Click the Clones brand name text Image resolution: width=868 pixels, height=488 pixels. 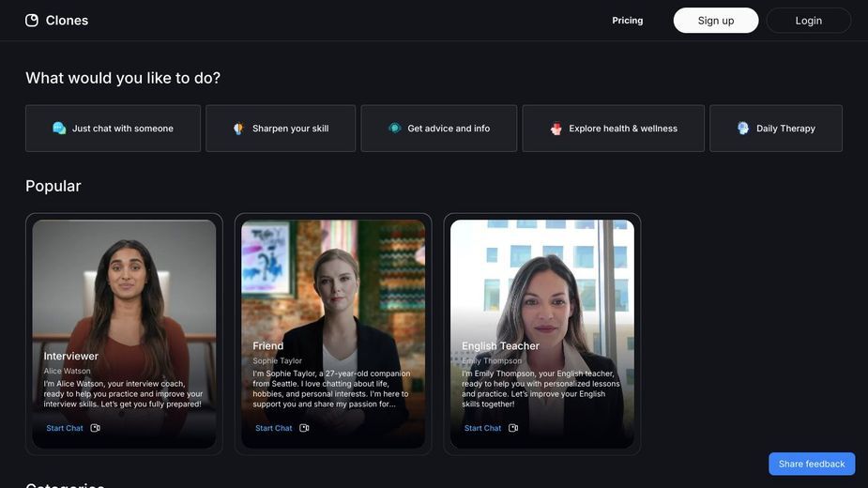coord(67,21)
